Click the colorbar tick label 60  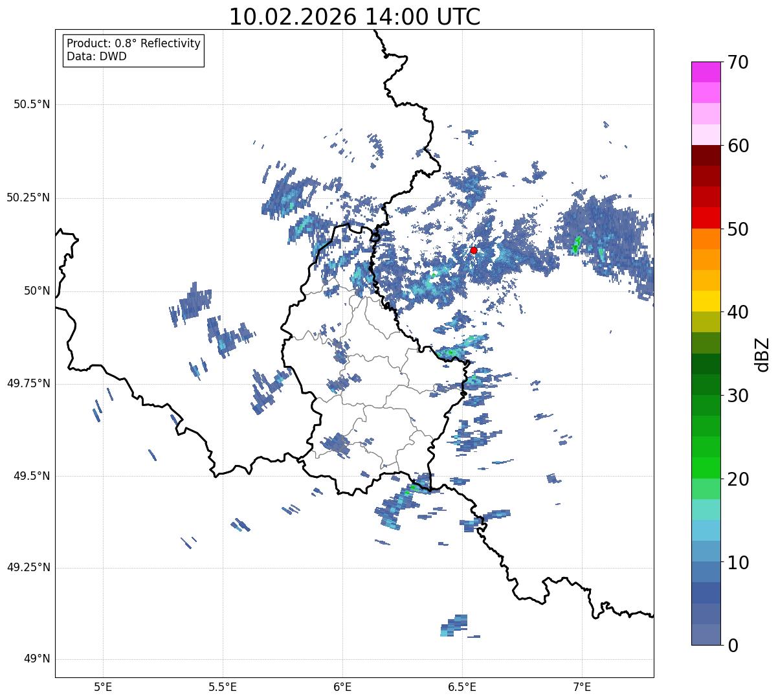738,146
